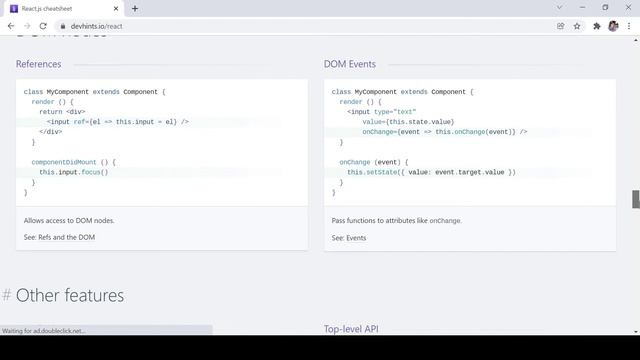Click '<input type="text"' code line
The width and height of the screenshot is (640, 360).
(382, 112)
